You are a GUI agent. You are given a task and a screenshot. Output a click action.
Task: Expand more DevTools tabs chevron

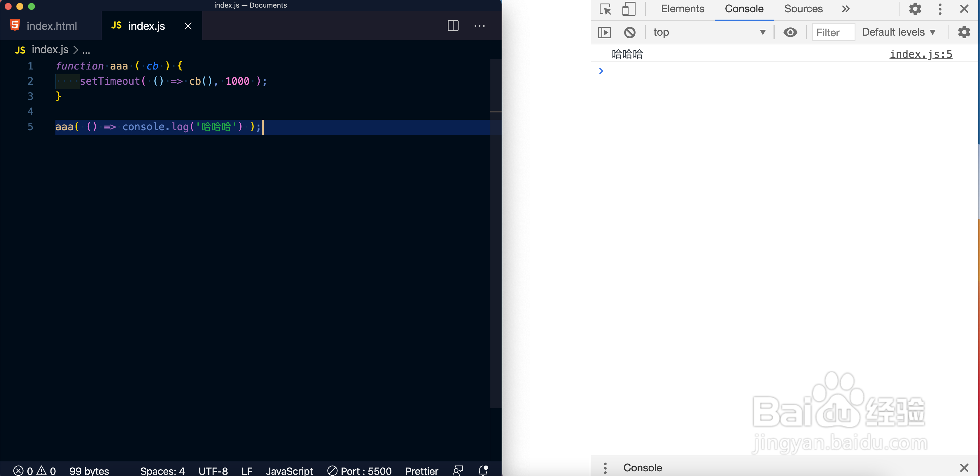(x=845, y=9)
